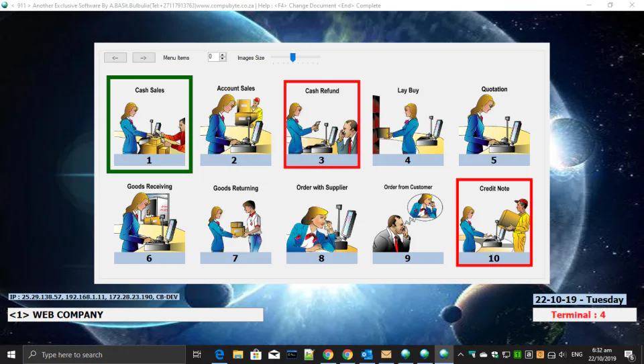Click the Menu Items label
Screen dimensions: 644x364
click(x=176, y=58)
